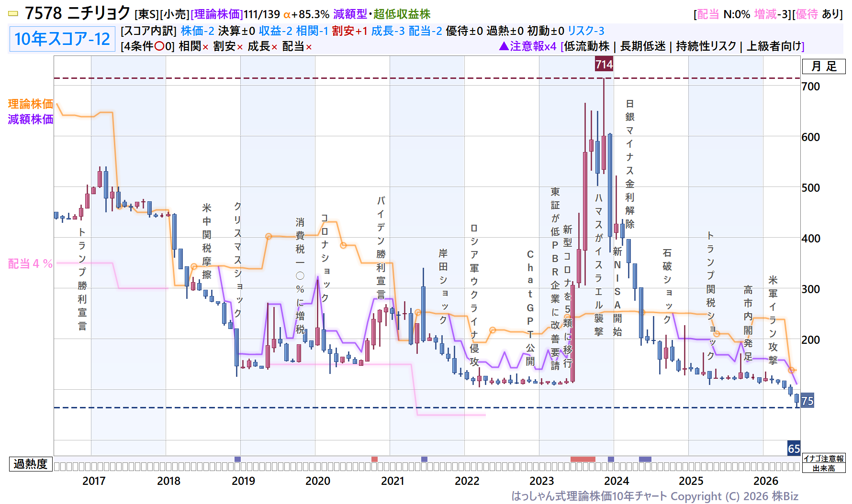This screenshot has width=852, height=504.
Task: Click the 65 lower price label
Action: 794,449
